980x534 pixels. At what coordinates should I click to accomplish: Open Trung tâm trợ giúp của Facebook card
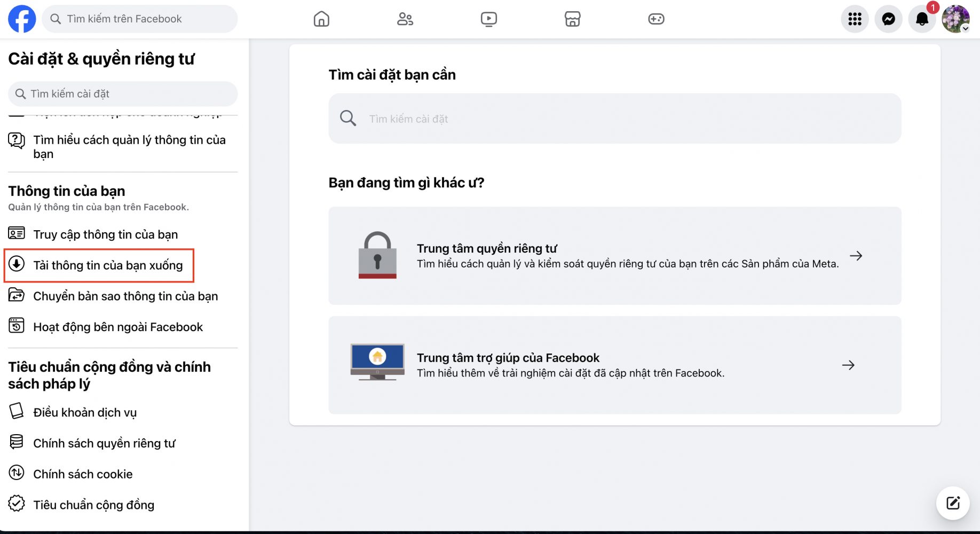[x=614, y=365]
